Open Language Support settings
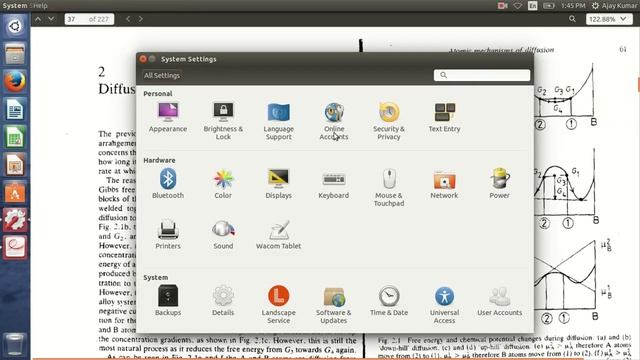Viewport: 640px width, 360px height. [x=278, y=121]
